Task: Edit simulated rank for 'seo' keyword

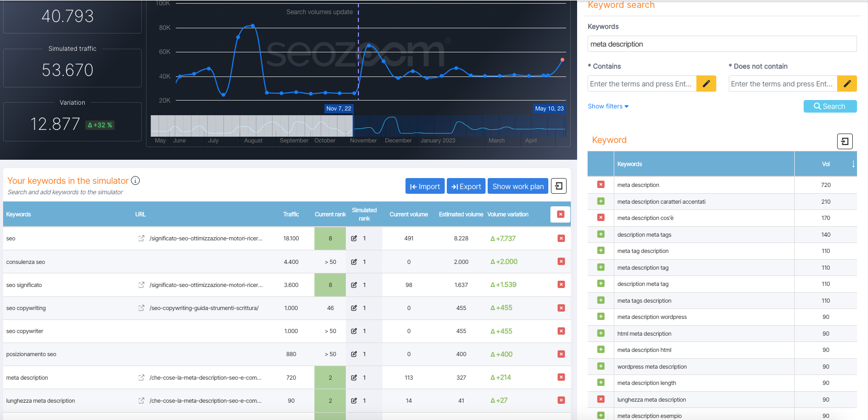Action: 354,238
